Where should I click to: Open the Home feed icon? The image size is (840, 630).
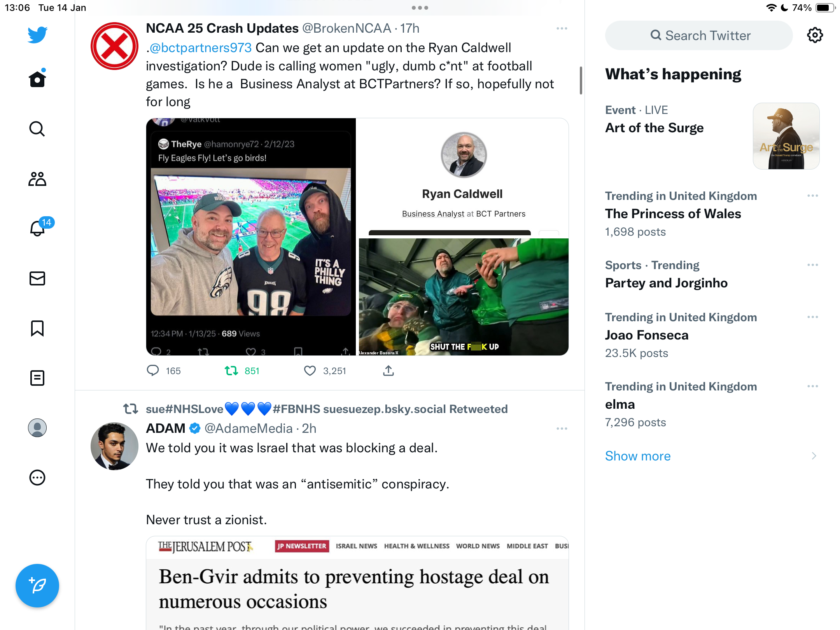(37, 79)
